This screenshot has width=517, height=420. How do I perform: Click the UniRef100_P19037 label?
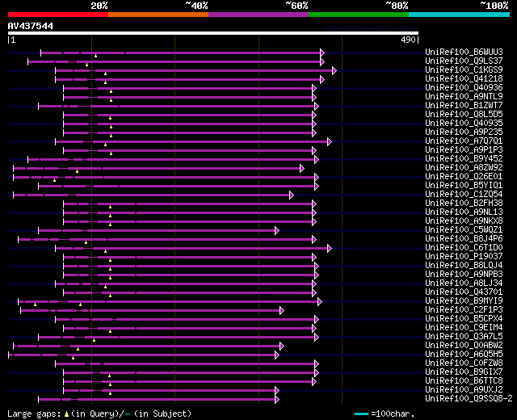(464, 257)
